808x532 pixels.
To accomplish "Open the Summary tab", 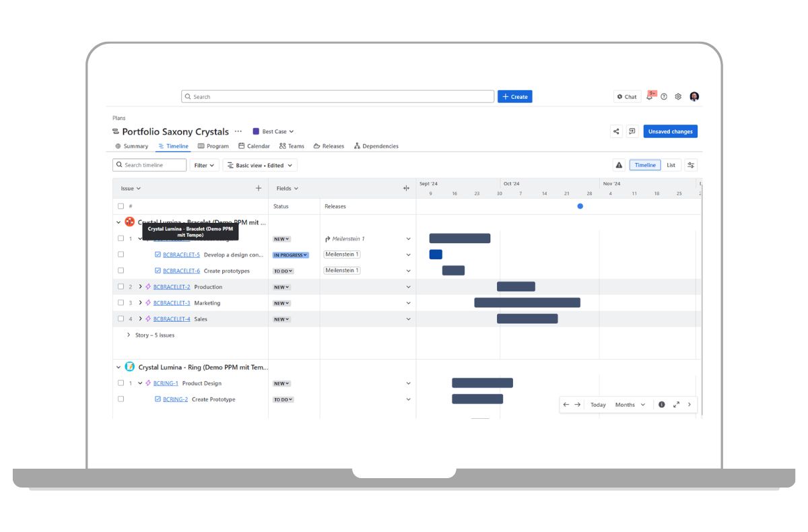I will 131,146.
